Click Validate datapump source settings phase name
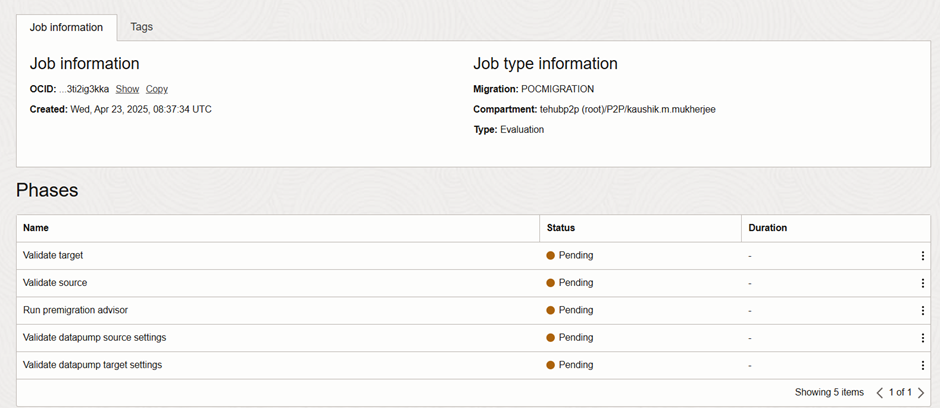This screenshot has height=408, width=940. (x=94, y=338)
